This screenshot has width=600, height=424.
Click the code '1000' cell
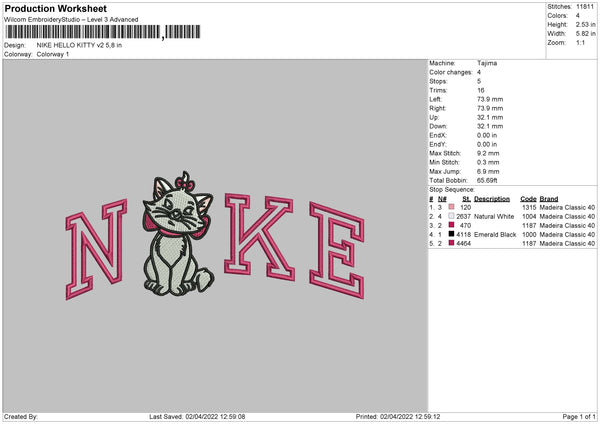click(x=529, y=235)
